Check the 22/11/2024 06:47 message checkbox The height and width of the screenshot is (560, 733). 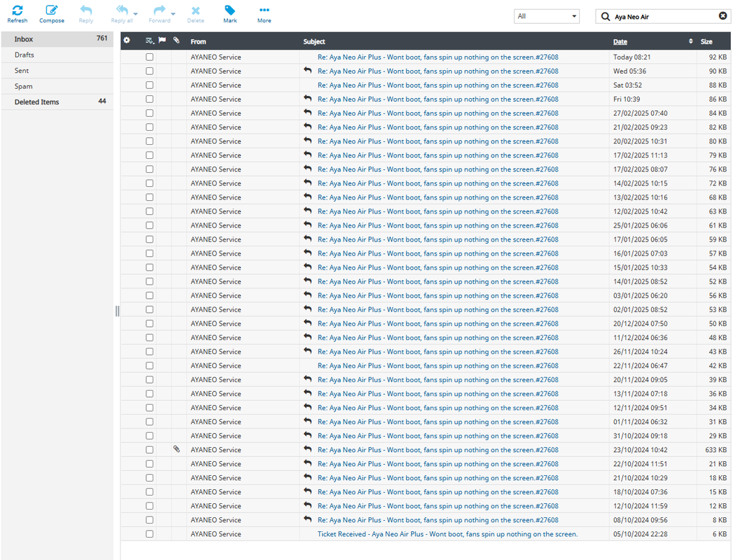pos(150,365)
